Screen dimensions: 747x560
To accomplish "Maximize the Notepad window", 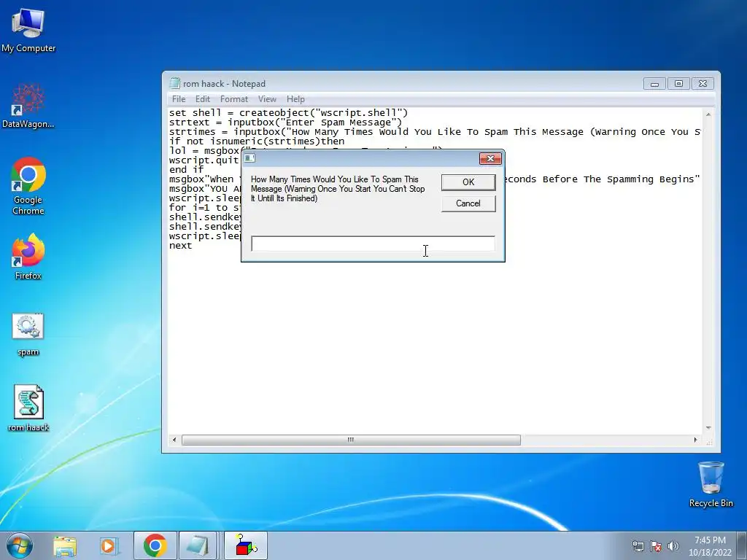I will click(678, 84).
